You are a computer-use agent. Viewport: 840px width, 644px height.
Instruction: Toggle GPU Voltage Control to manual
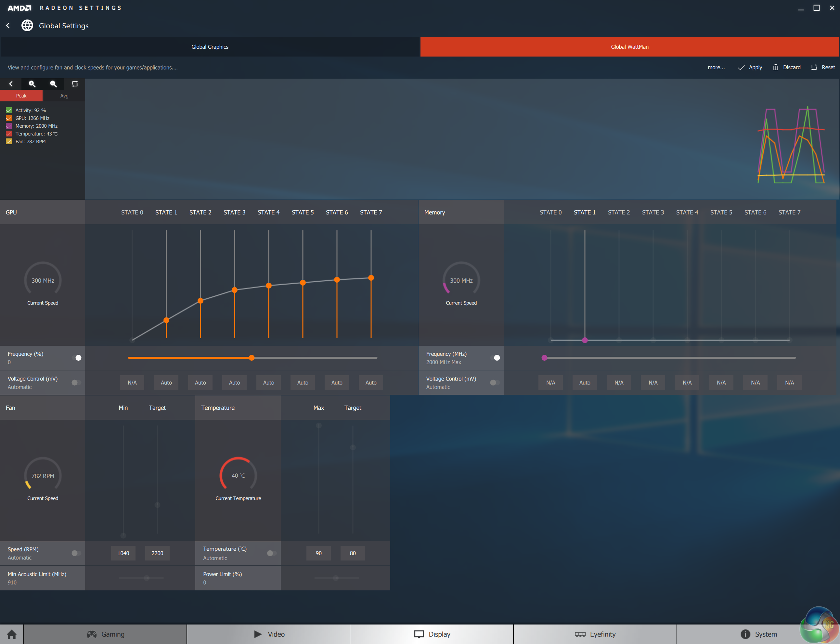tap(76, 382)
